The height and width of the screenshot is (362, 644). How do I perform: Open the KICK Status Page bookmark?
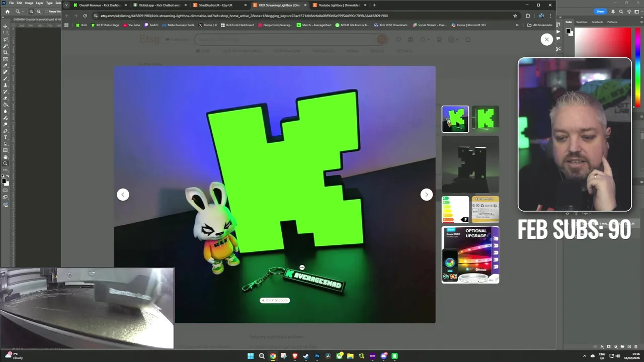coord(105,25)
